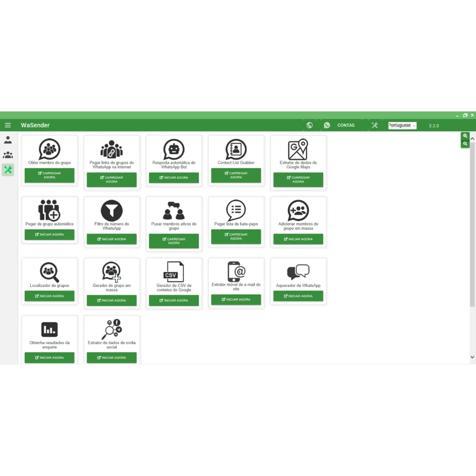This screenshot has height=476, width=476.
Task: Click the Pegar de grupo automático icon
Action: tap(49, 210)
